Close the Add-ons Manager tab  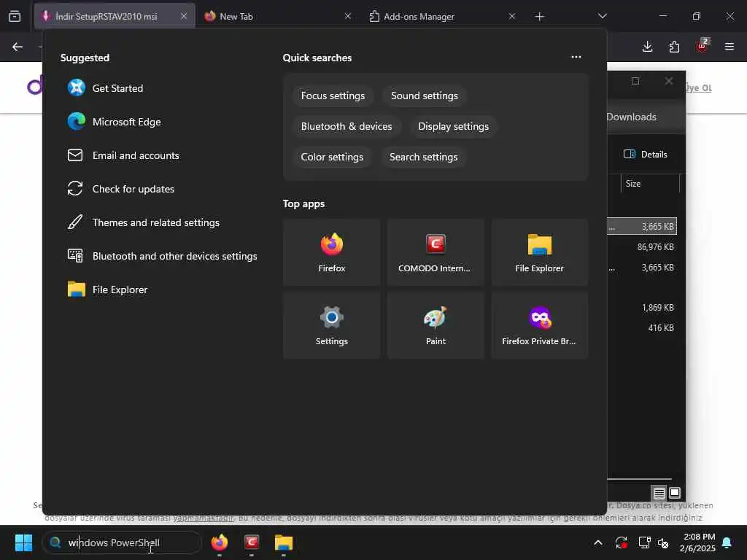[x=511, y=16]
